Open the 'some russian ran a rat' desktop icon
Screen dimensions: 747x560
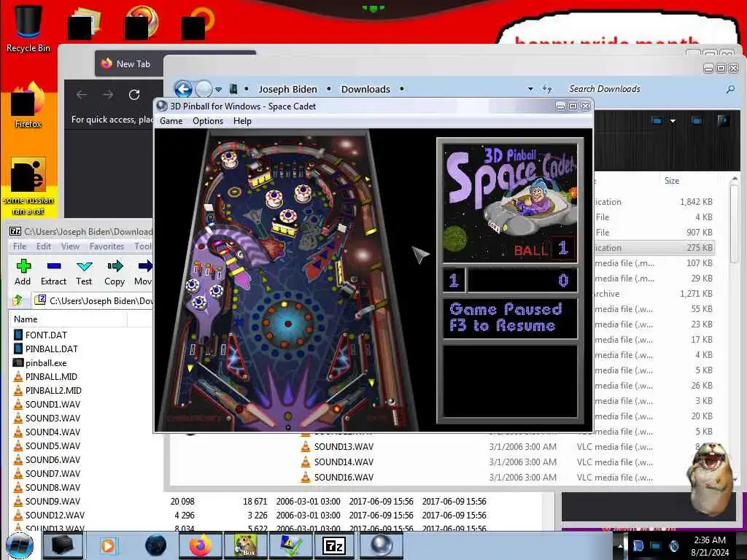click(x=28, y=186)
